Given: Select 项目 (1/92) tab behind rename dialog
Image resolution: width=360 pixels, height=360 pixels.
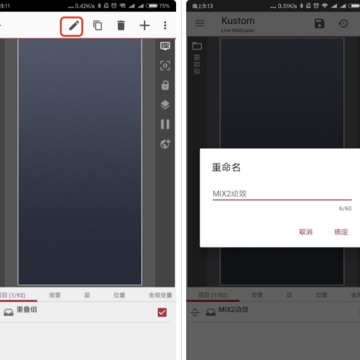Looking at the screenshot, I should [x=213, y=295].
